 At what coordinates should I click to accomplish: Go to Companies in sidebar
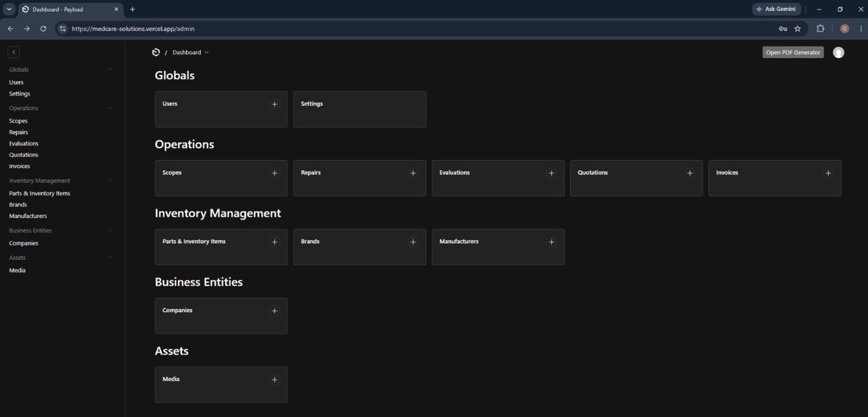[x=24, y=243]
